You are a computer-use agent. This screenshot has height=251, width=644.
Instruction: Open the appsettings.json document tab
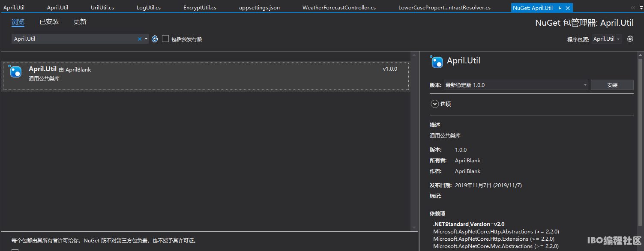pyautogui.click(x=259, y=8)
